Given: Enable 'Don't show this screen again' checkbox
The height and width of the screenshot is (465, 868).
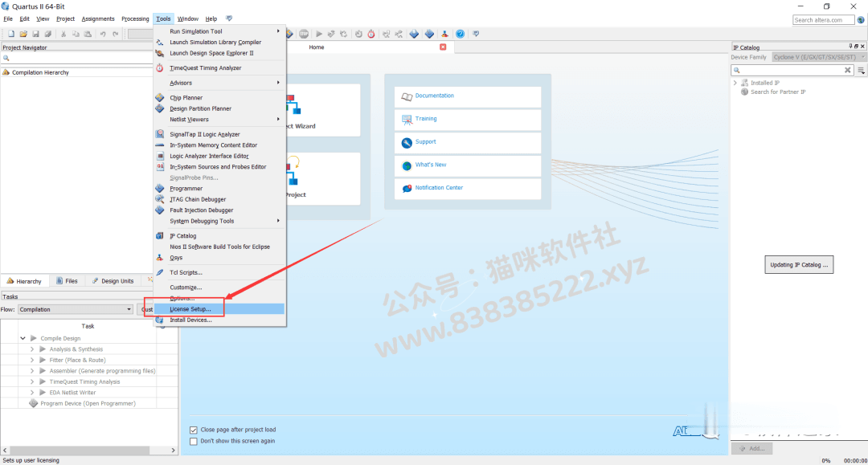Looking at the screenshot, I should tap(193, 441).
